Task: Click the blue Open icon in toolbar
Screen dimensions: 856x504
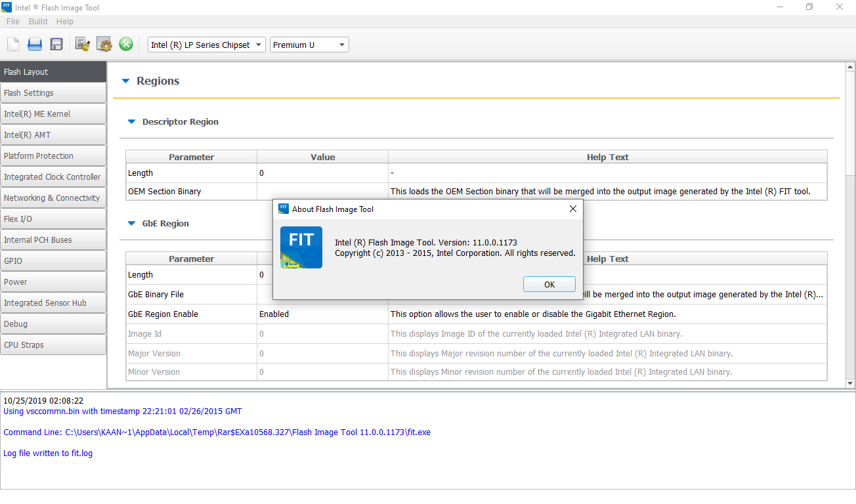Action: pos(35,45)
